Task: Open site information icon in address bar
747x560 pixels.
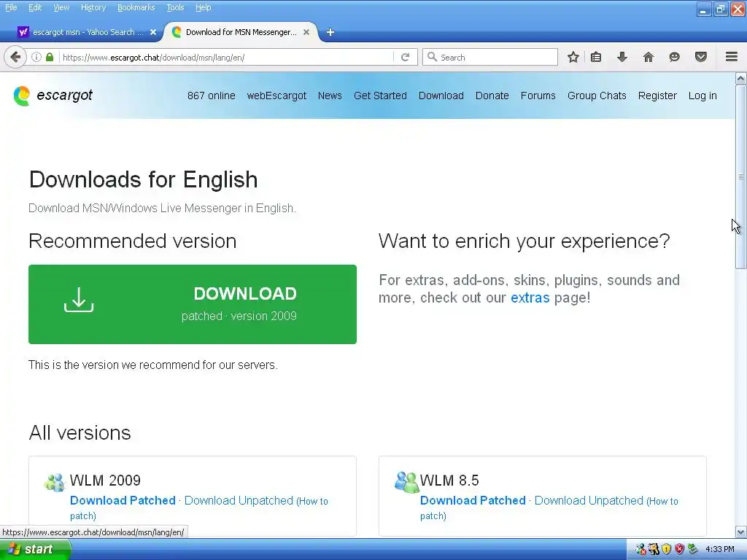Action: pyautogui.click(x=36, y=57)
